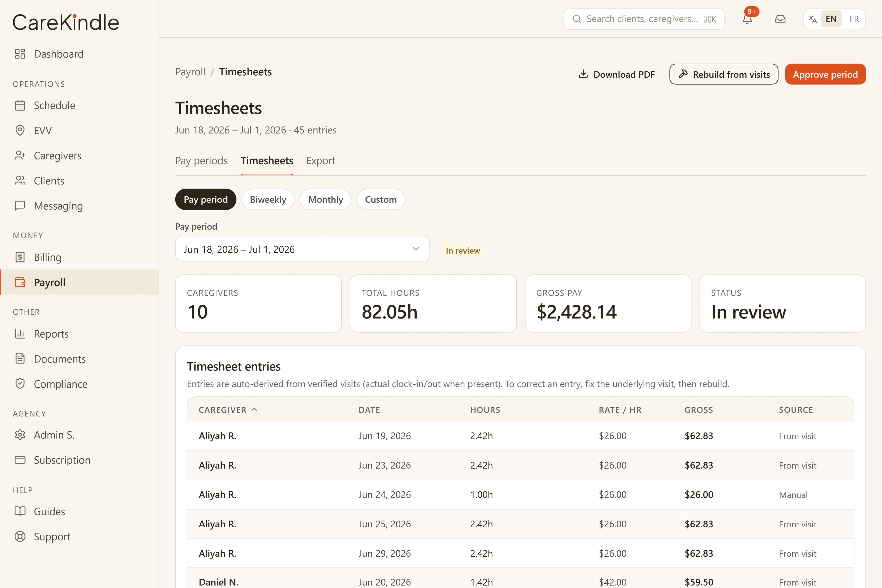Select the Custom range pill

381,200
